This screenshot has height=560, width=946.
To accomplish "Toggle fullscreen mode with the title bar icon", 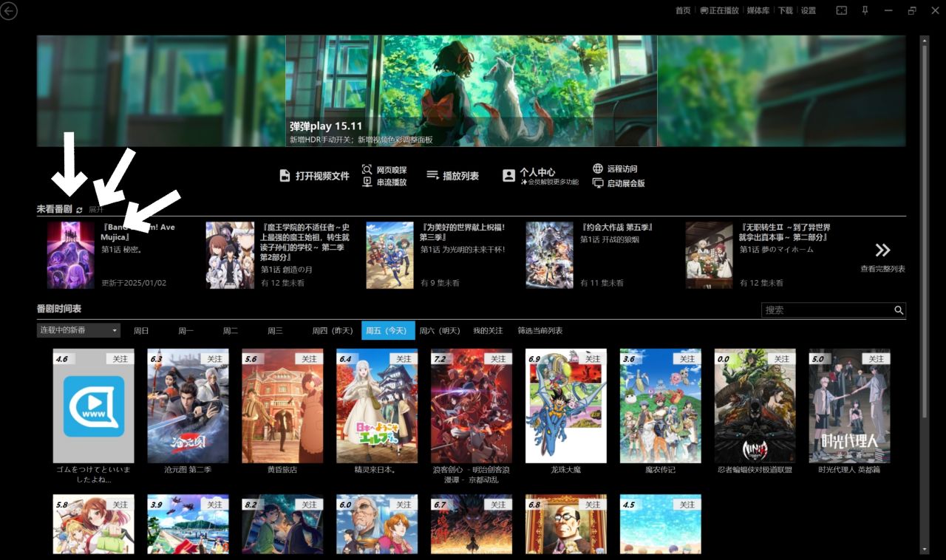I will coord(841,10).
